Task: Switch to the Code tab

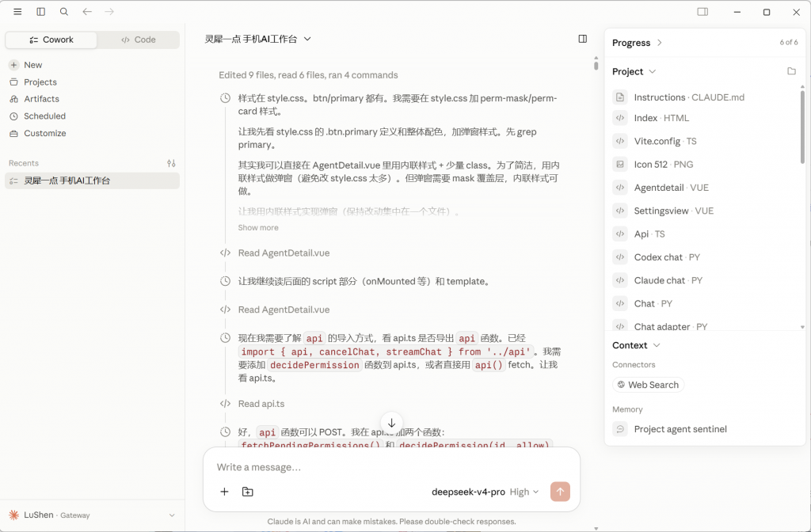Action: point(138,40)
